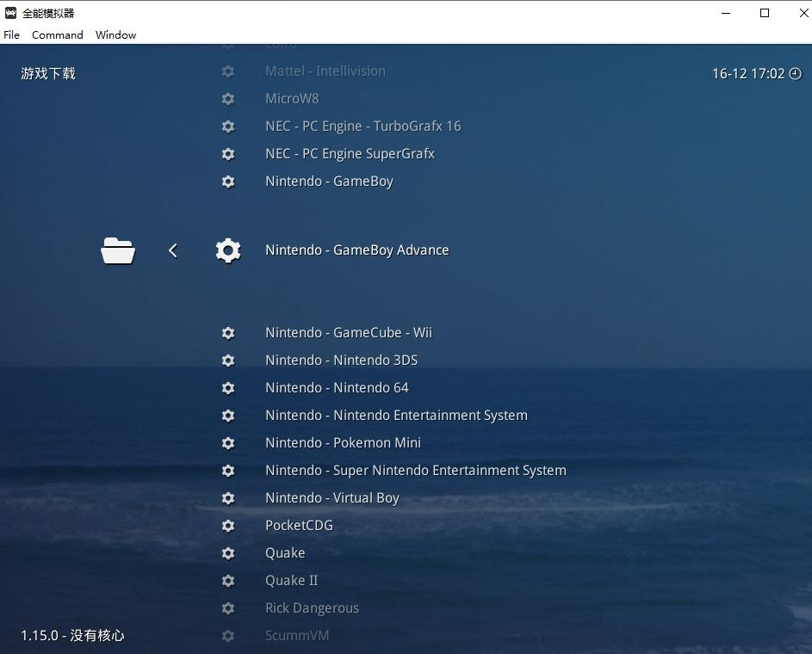
Task: Click gear icon beside Nintendo - Nintendo 64
Action: [x=228, y=388]
